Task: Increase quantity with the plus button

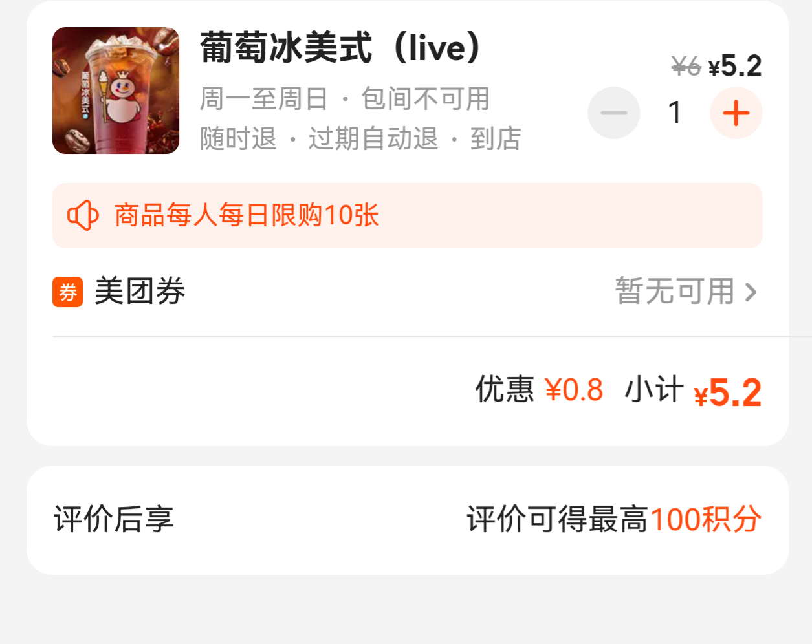Action: coord(736,113)
